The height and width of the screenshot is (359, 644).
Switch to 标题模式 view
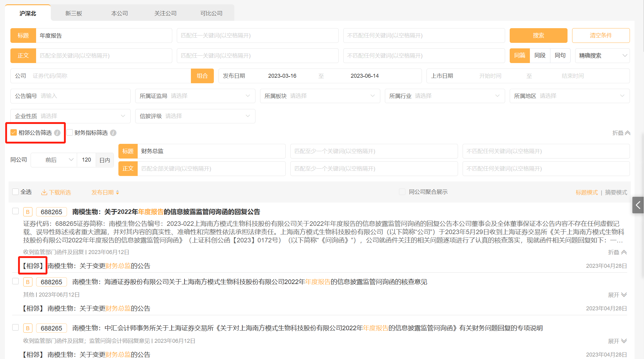[x=586, y=193]
